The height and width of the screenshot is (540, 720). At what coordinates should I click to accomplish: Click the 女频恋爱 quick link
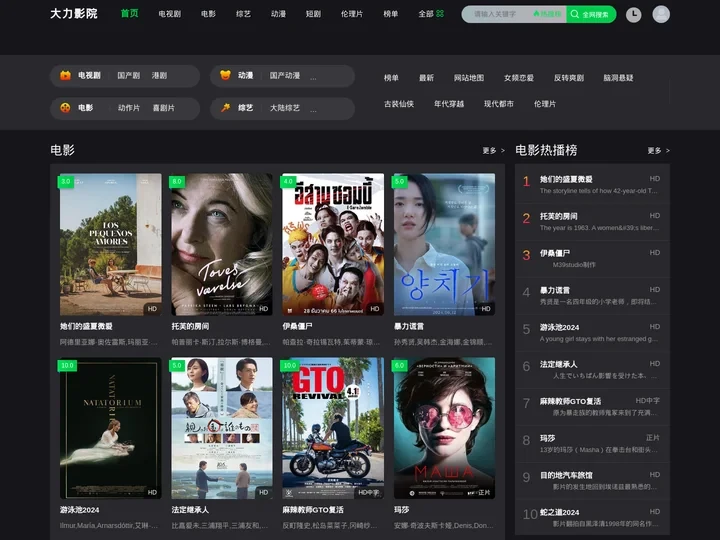point(519,78)
